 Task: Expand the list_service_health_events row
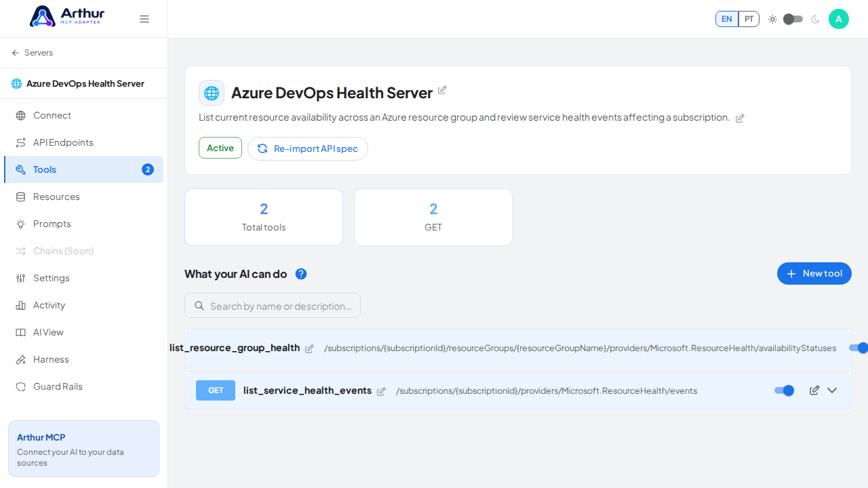point(832,390)
